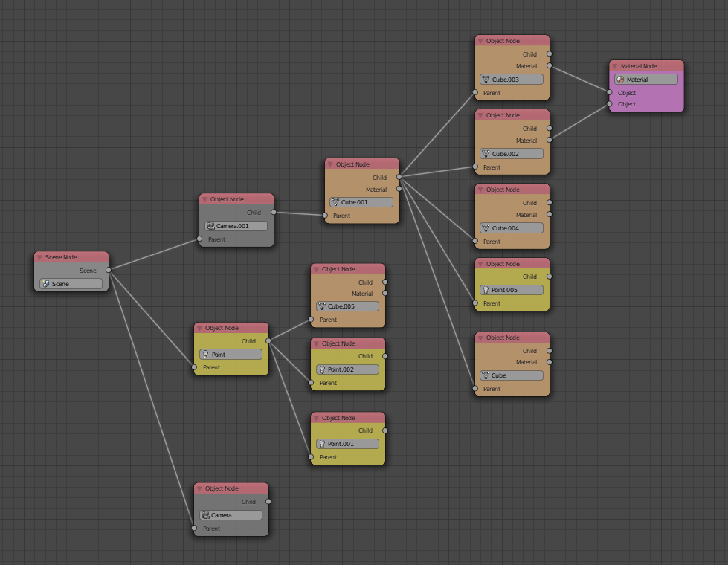Click the Material output socket of Cube.002

pyautogui.click(x=550, y=140)
